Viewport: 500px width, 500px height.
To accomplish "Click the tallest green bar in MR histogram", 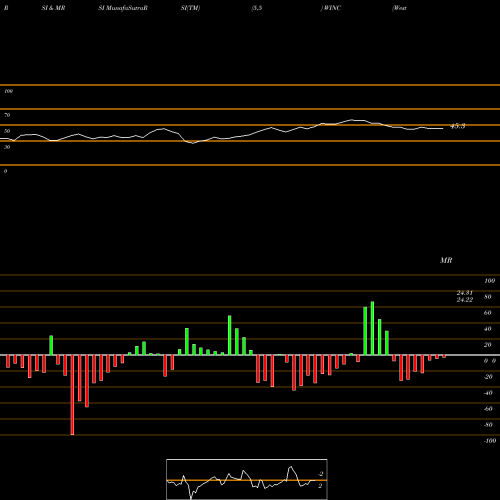I will (372, 328).
